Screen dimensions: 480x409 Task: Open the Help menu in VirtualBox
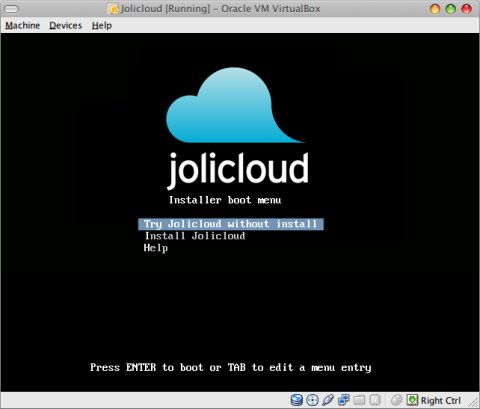coord(102,25)
